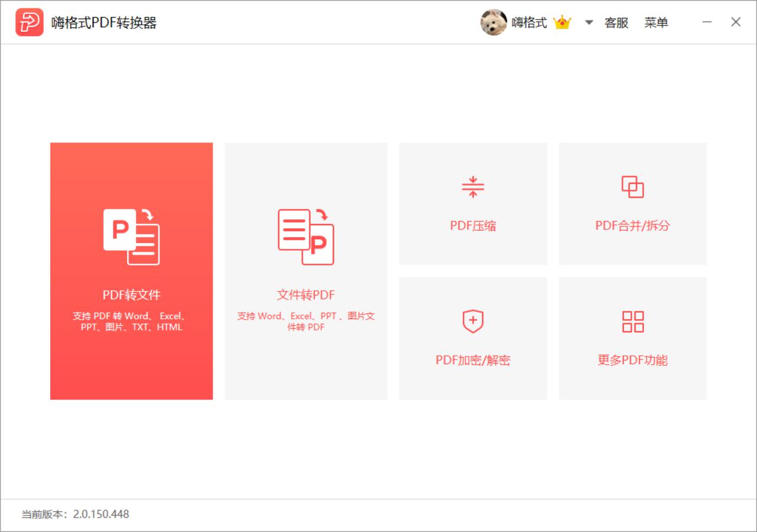The height and width of the screenshot is (532, 757).
Task: Click the app logo in the title bar
Action: pyautogui.click(x=30, y=22)
